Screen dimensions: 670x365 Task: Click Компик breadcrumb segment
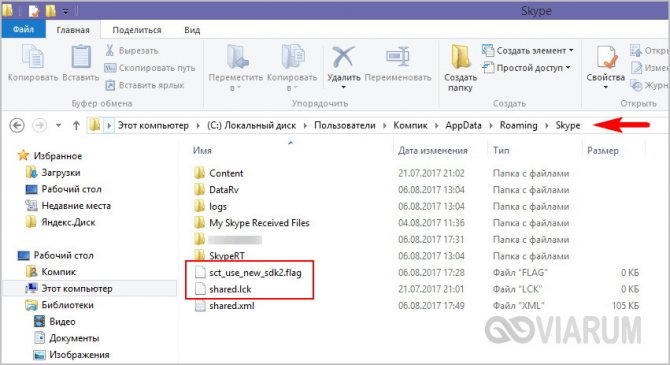click(x=410, y=125)
